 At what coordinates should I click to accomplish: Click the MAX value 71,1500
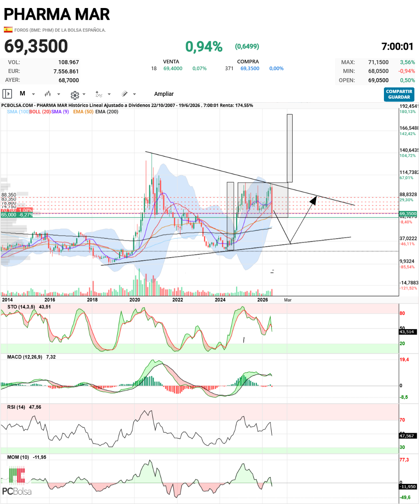pos(378,62)
